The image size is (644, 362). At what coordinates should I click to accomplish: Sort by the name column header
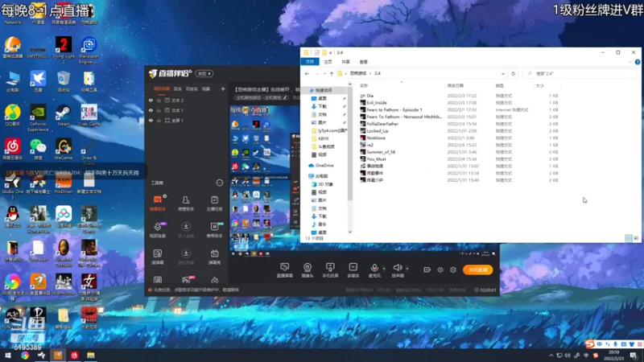tap(364, 85)
